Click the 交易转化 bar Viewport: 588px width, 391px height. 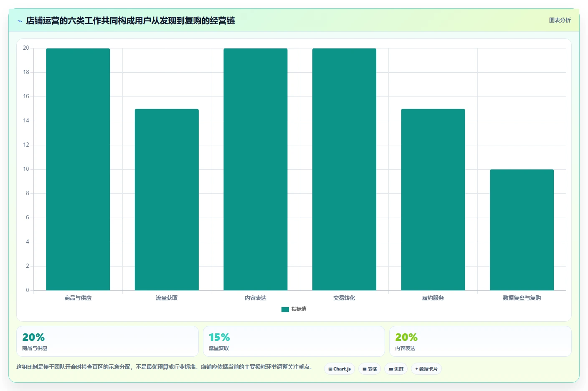pyautogui.click(x=344, y=169)
